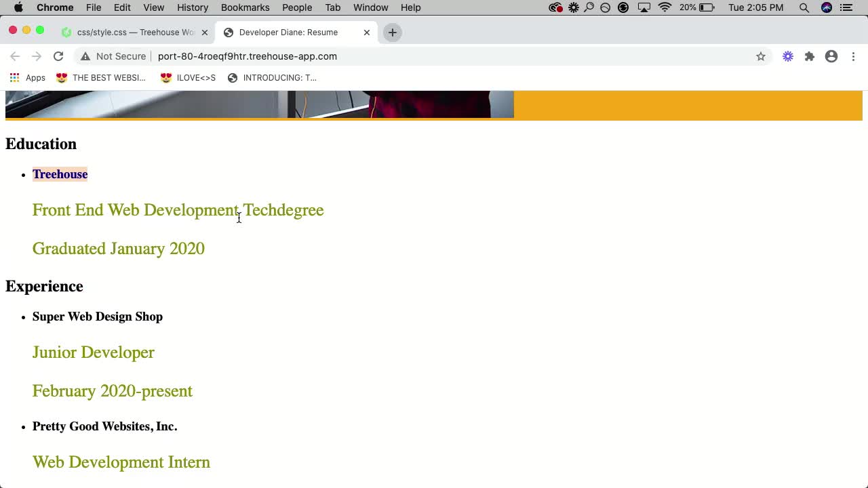Switch to the css/style.css workspace tab

pyautogui.click(x=129, y=32)
